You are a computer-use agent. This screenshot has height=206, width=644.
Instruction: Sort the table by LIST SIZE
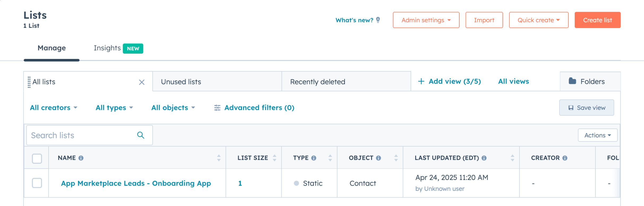(274, 158)
